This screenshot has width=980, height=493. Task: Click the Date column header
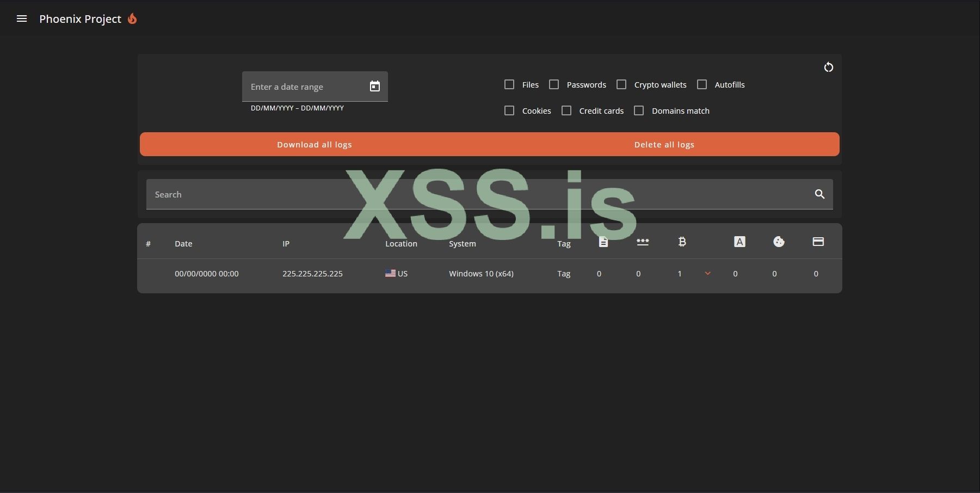[x=183, y=244]
